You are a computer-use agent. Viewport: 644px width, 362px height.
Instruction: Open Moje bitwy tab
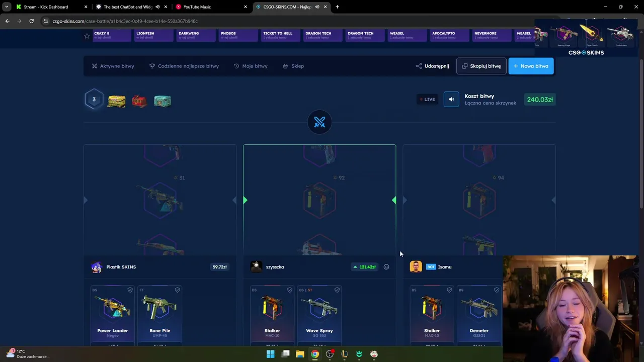[251, 66]
